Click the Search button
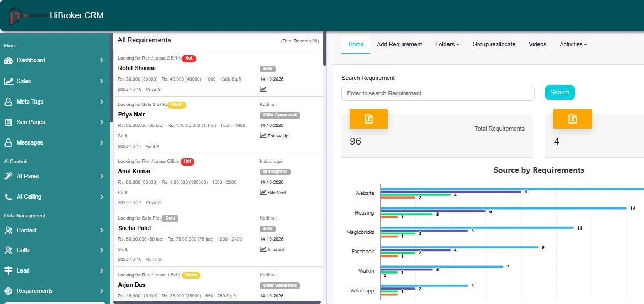 [x=560, y=92]
